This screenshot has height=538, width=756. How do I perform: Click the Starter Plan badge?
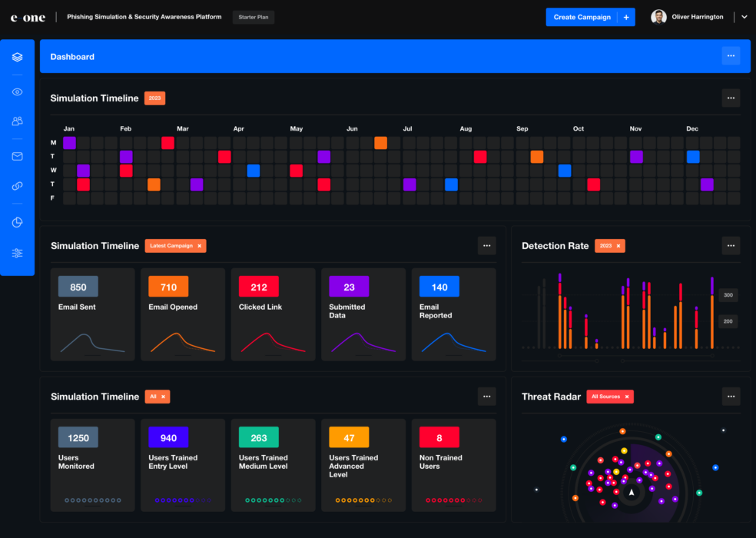click(253, 17)
